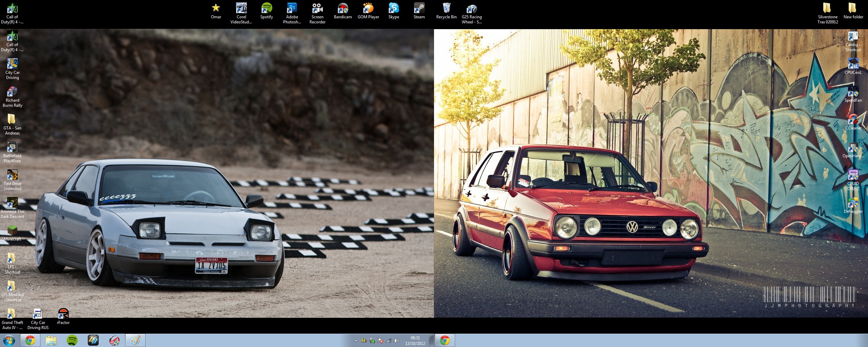Select the OpenHardware monitor shortcut
The image size is (868, 347).
(853, 149)
